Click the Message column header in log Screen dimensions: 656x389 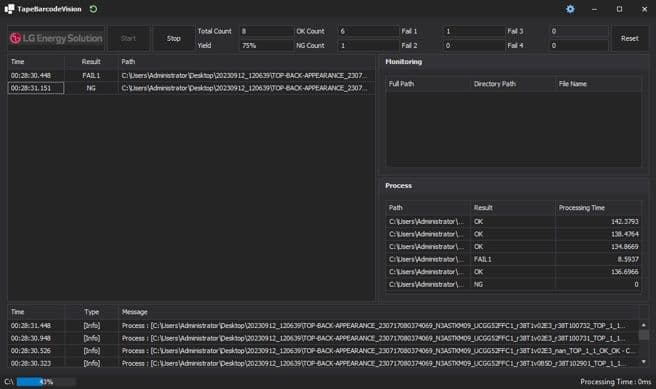[x=378, y=312]
